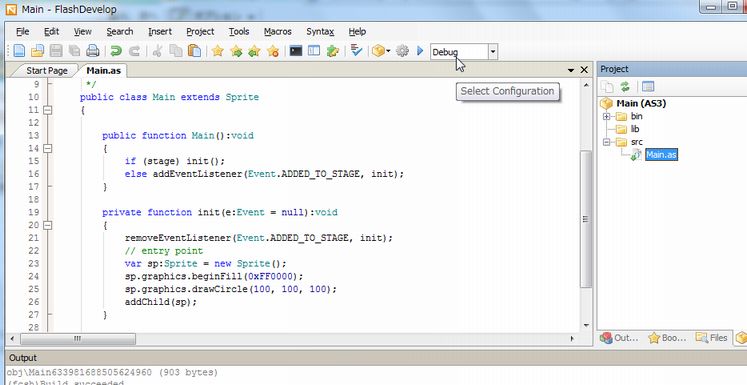Open the Macros menu
This screenshot has width=747, height=385.
(277, 31)
